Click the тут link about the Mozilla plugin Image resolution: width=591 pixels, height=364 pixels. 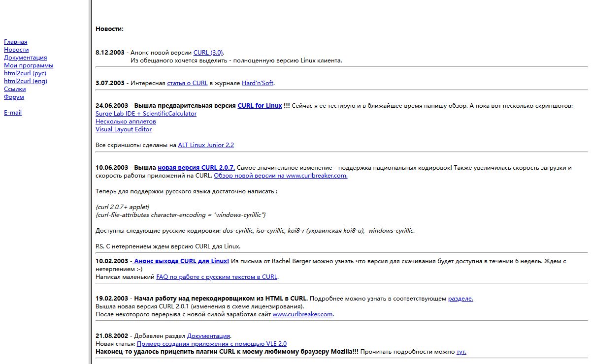(x=461, y=352)
